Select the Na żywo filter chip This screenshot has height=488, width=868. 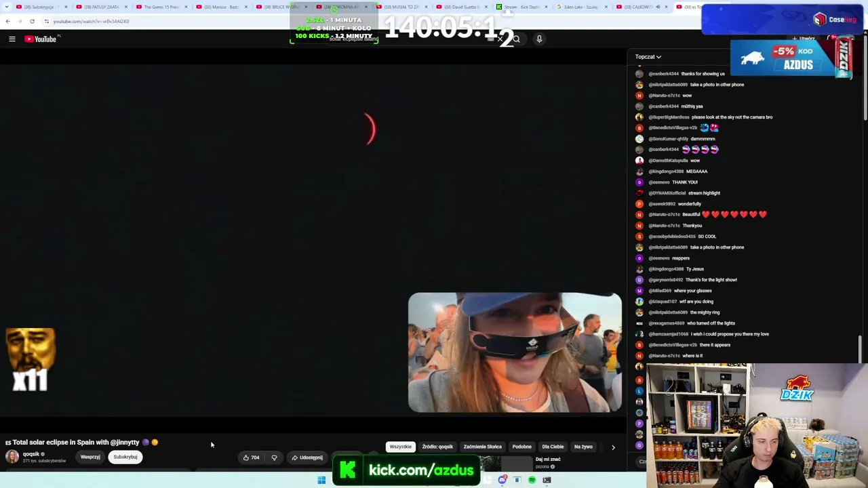tap(583, 447)
